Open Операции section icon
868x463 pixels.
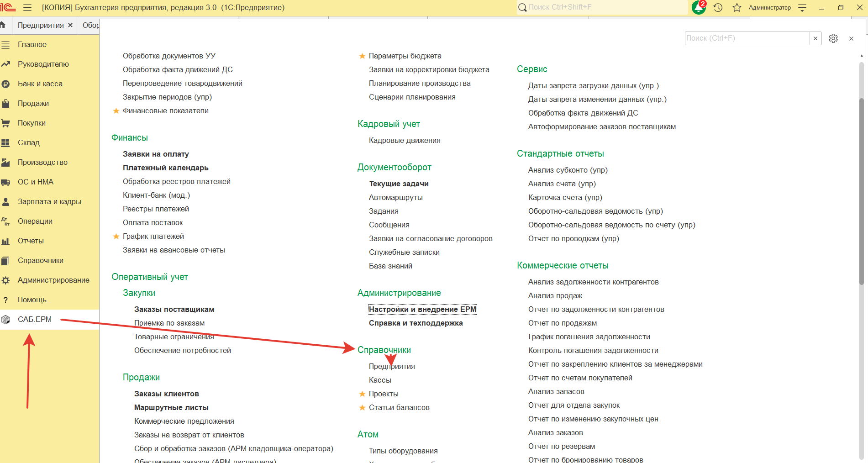pos(5,221)
